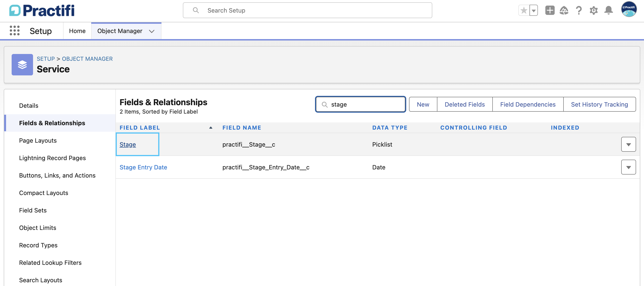644x286 pixels.
Task: Click the stage quick find field
Action: click(x=360, y=104)
